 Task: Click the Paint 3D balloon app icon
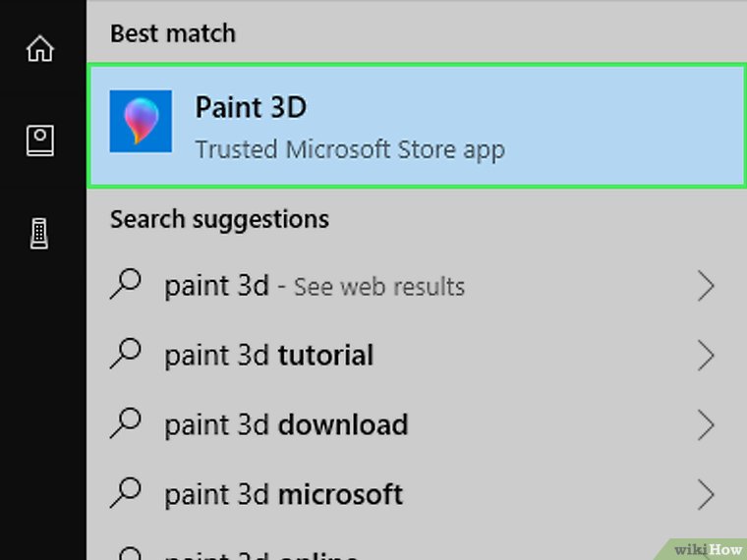point(141,121)
